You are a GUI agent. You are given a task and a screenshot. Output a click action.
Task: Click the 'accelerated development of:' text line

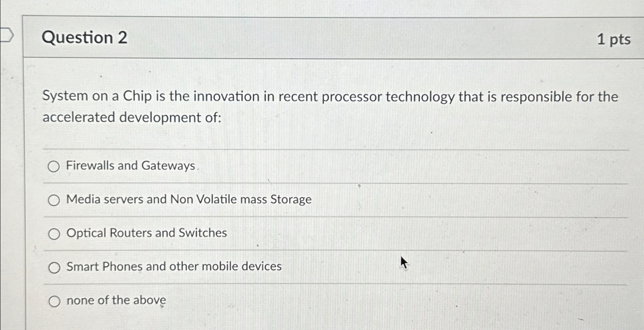[132, 117]
